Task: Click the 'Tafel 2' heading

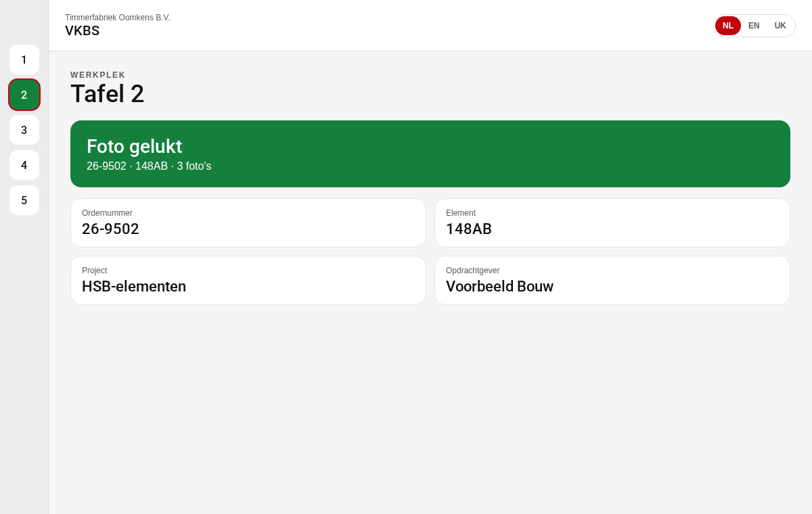Action: (107, 94)
